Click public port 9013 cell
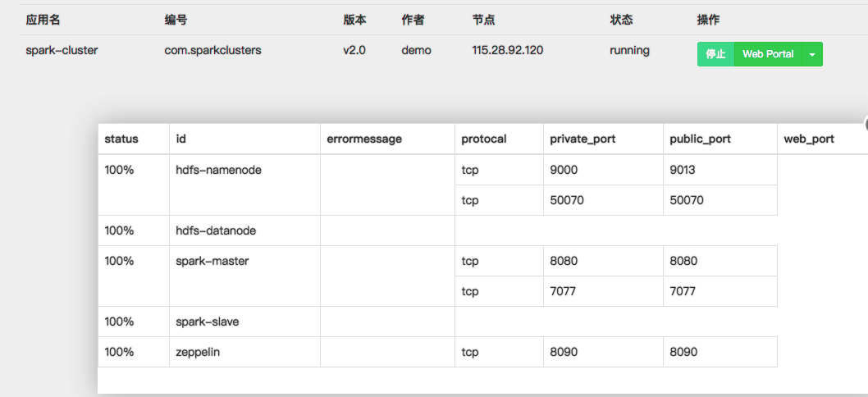This screenshot has width=868, height=397. (683, 170)
